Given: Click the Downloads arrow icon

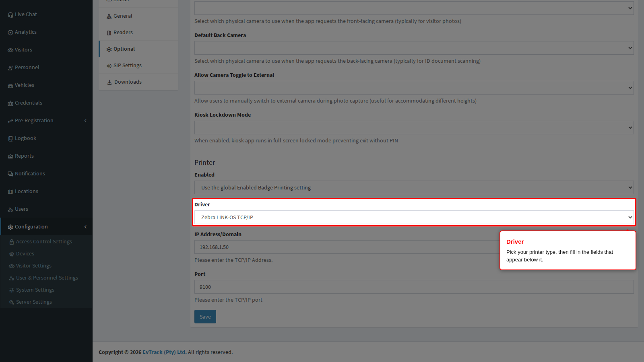Looking at the screenshot, I should point(109,82).
